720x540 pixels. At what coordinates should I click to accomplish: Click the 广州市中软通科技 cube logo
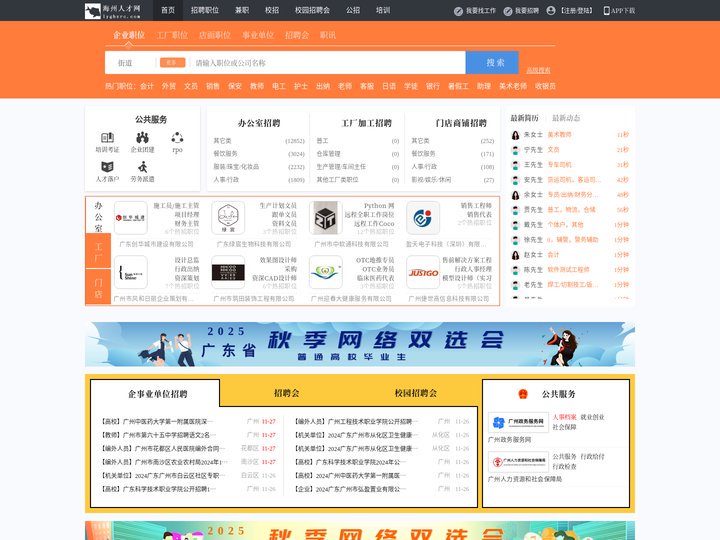point(326,218)
